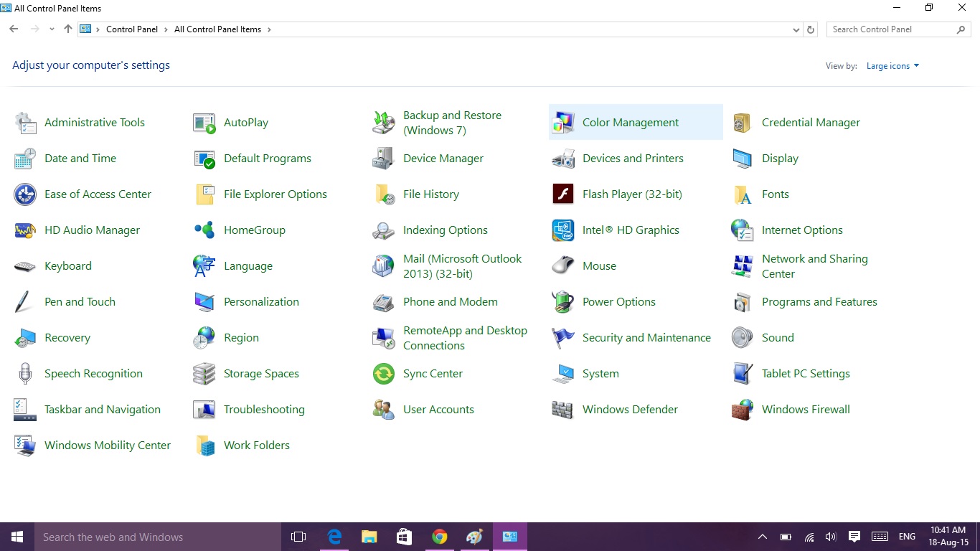Open Ease of Access Center icon
980x551 pixels.
25,194
